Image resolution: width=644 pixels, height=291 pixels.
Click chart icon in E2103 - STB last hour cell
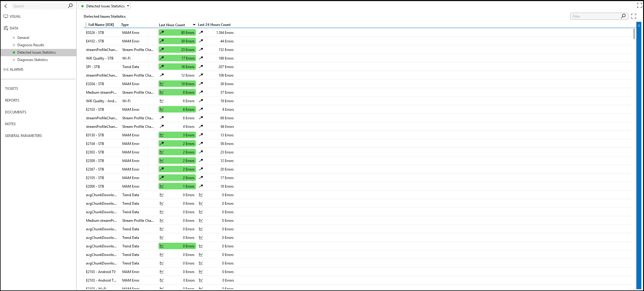coord(162,109)
